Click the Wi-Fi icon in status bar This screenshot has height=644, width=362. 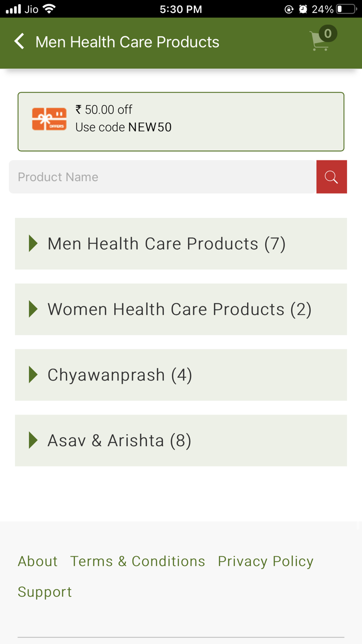pos(49,8)
